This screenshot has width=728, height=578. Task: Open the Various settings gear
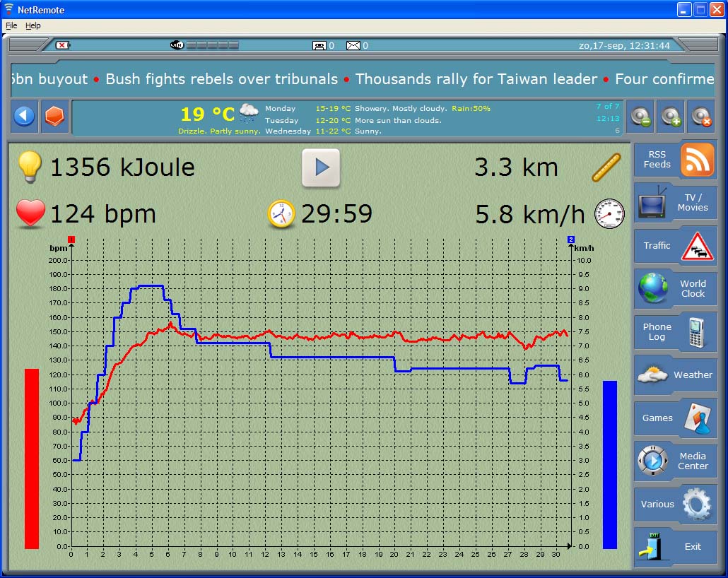click(675, 505)
